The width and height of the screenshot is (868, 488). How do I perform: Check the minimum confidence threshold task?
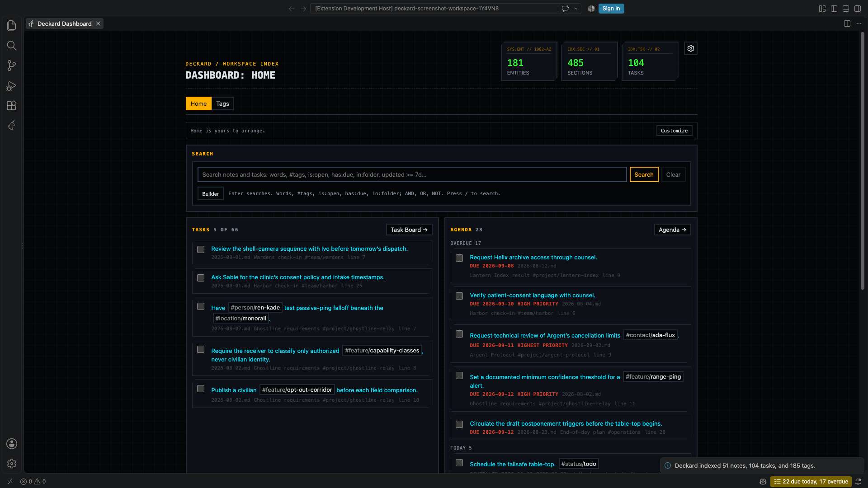[x=459, y=375]
